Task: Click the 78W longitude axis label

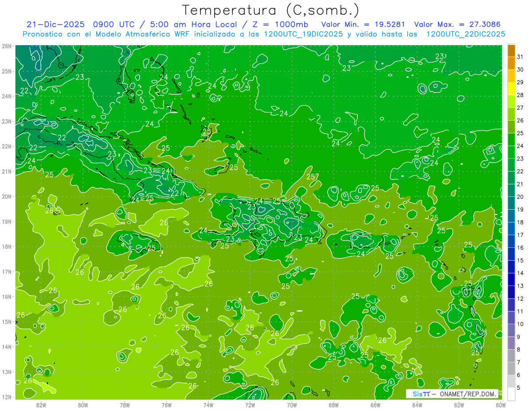Action: (125, 405)
